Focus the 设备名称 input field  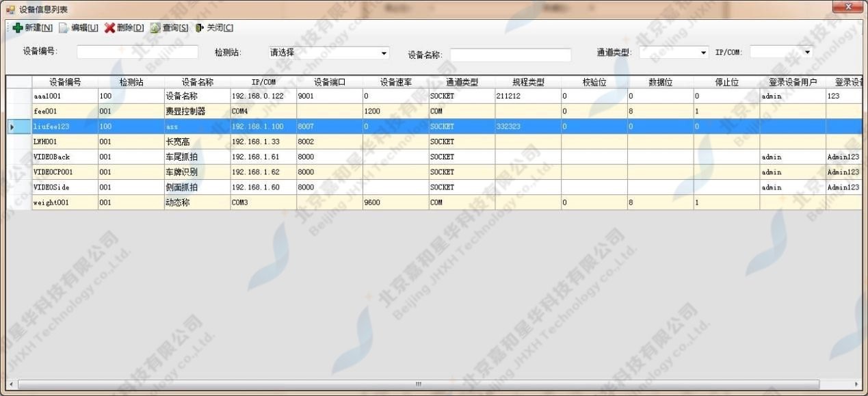pos(510,55)
